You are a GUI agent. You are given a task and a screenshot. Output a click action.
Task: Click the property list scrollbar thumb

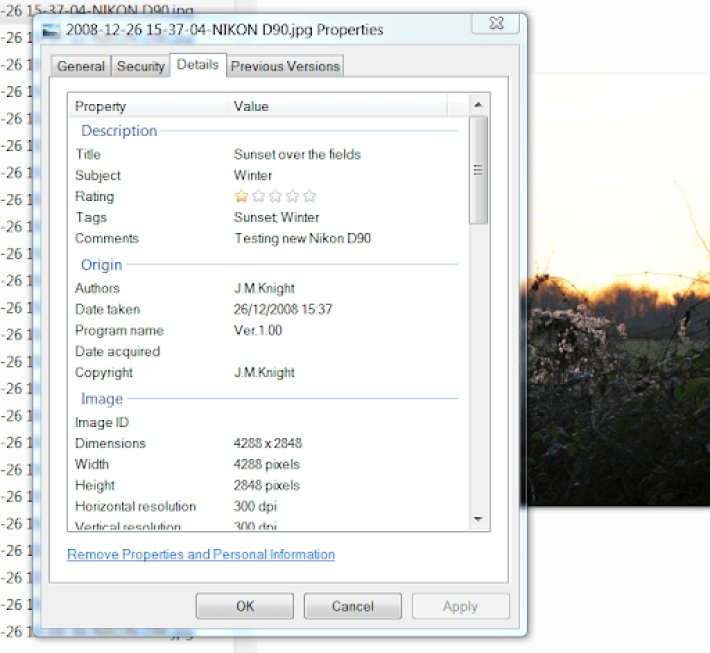pos(478,170)
